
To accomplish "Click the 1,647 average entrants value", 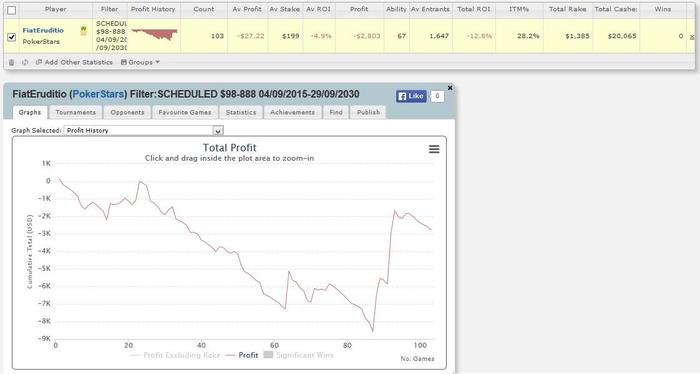I will (x=439, y=36).
